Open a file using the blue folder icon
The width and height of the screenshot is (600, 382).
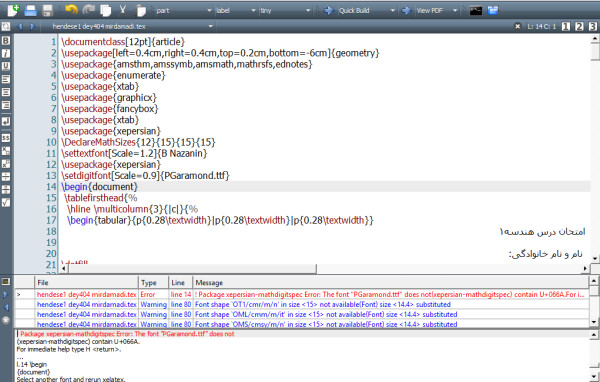pyautogui.click(x=30, y=10)
